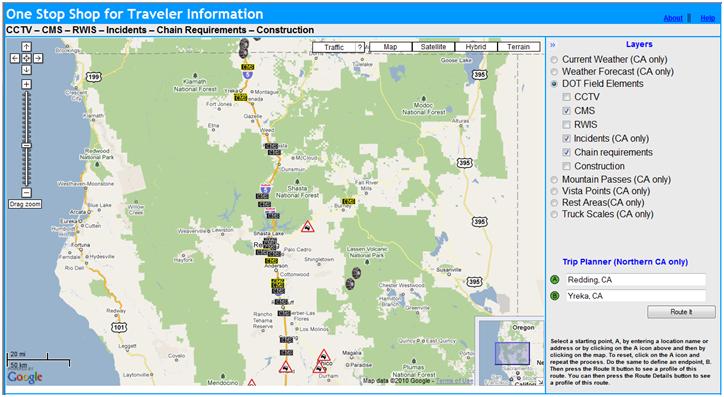Image resolution: width=724 pixels, height=397 pixels.
Task: Open the incident warning triangle east of Shasta Lake
Action: click(x=308, y=227)
